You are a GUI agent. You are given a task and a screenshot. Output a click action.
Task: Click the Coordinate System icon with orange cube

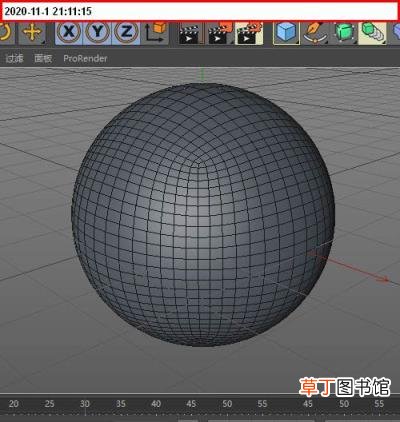pos(155,33)
